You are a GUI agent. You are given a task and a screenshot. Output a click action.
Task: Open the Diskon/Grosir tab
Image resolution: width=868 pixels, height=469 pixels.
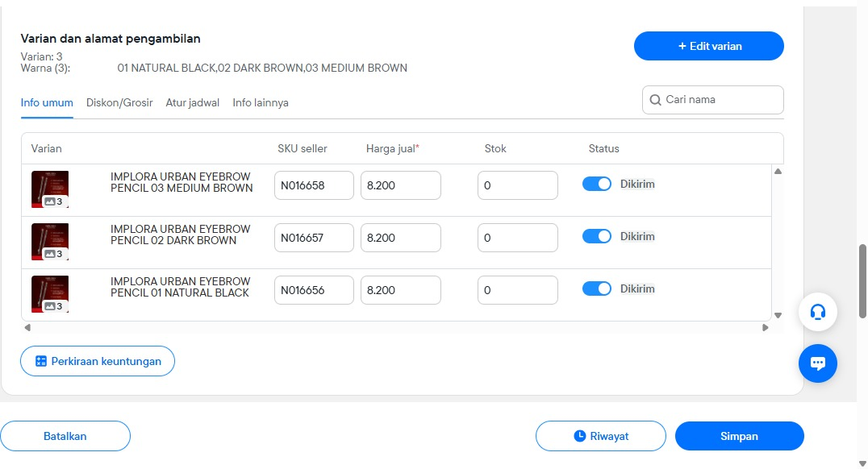119,103
